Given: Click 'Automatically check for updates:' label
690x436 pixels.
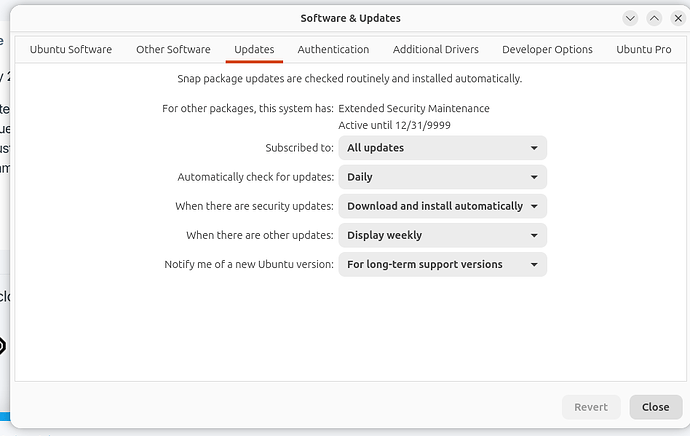Looking at the screenshot, I should [x=256, y=177].
